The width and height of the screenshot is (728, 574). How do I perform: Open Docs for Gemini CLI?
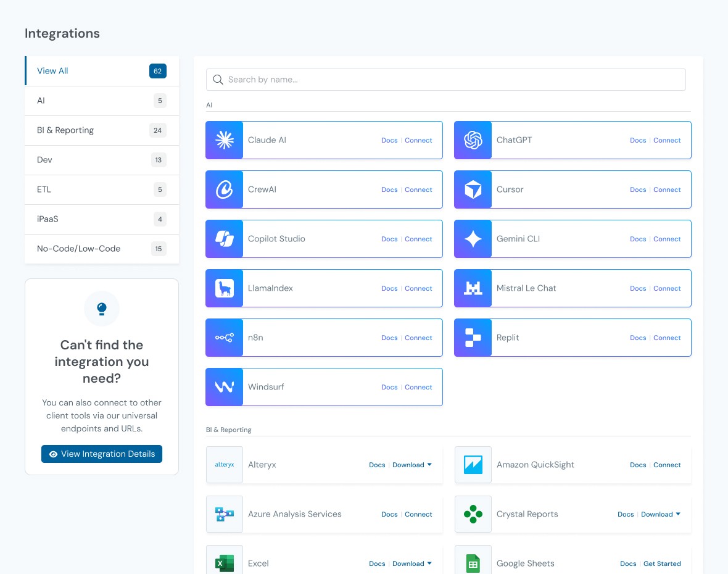click(x=638, y=239)
